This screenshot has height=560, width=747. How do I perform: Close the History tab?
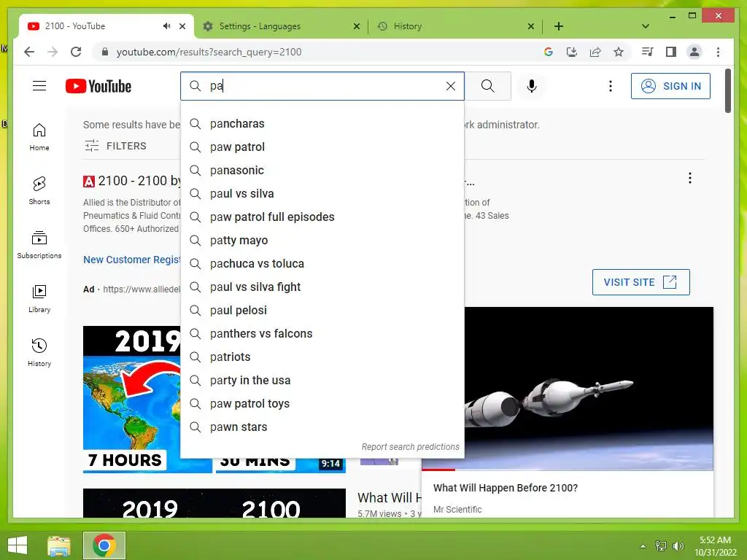531,26
